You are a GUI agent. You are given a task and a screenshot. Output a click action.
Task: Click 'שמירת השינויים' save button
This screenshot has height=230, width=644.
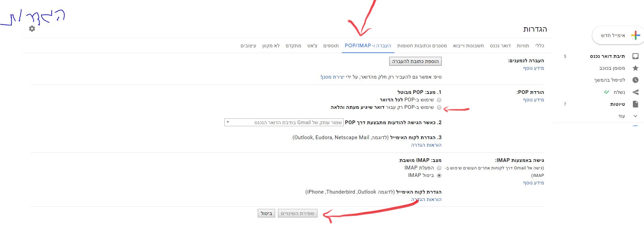(298, 213)
